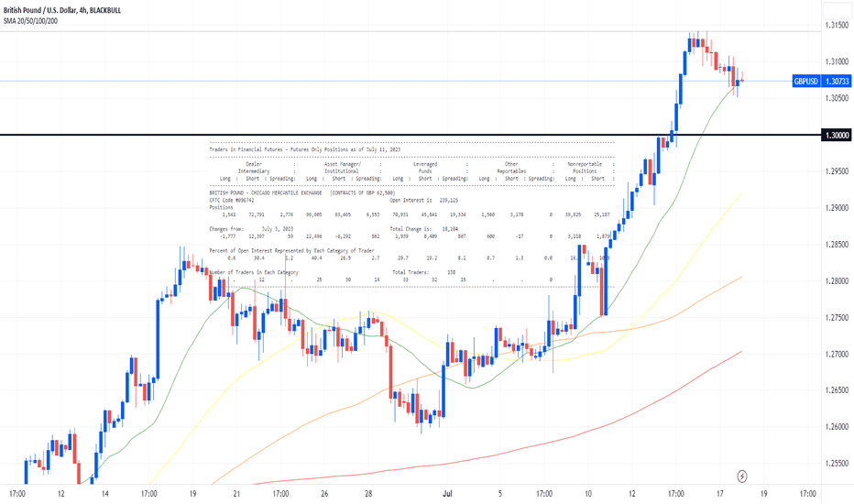Select the black 1.30000 horizontal line label
854x504 pixels.
tap(838, 135)
